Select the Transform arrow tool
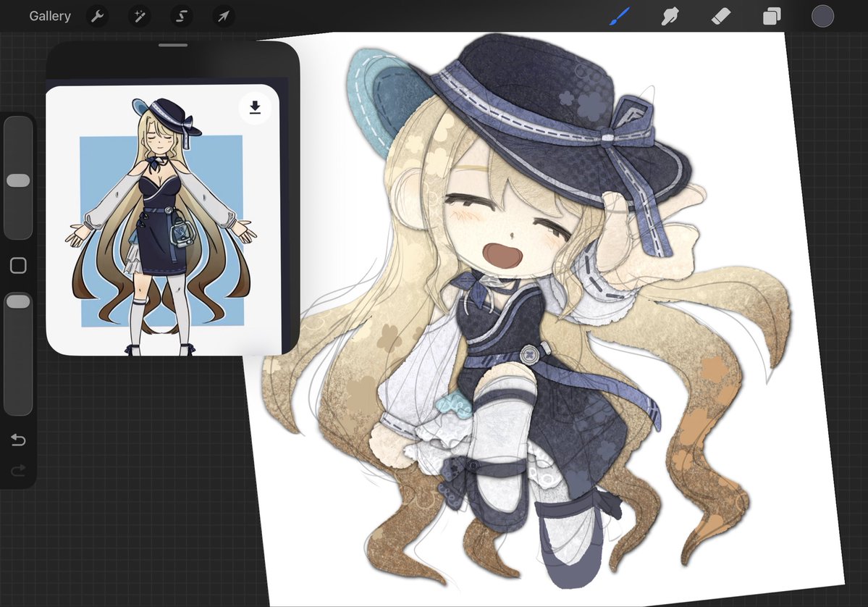This screenshot has width=868, height=607. (224, 16)
